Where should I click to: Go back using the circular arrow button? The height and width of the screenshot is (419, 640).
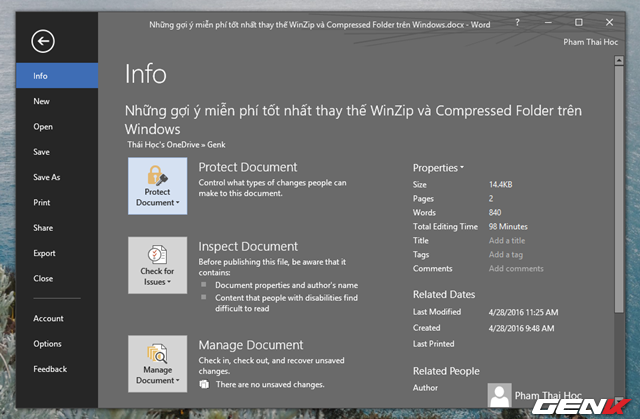[x=43, y=41]
